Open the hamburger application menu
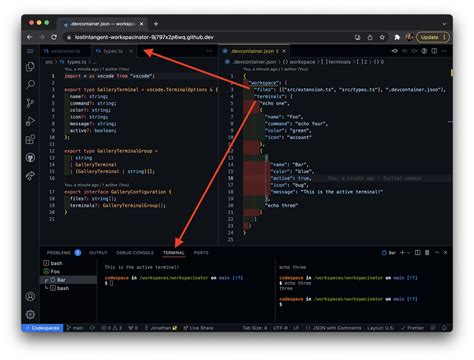This screenshot has width=474, height=360. tap(30, 51)
